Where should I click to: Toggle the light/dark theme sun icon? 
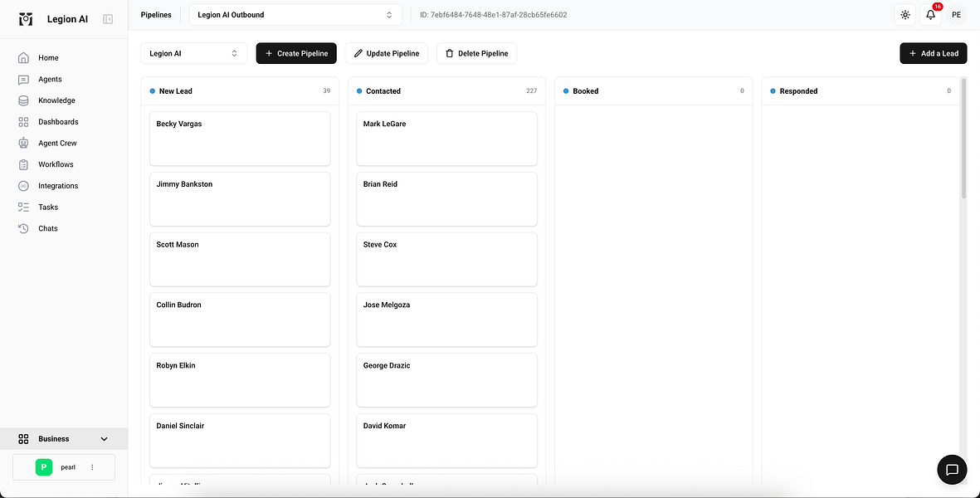pyautogui.click(x=905, y=15)
